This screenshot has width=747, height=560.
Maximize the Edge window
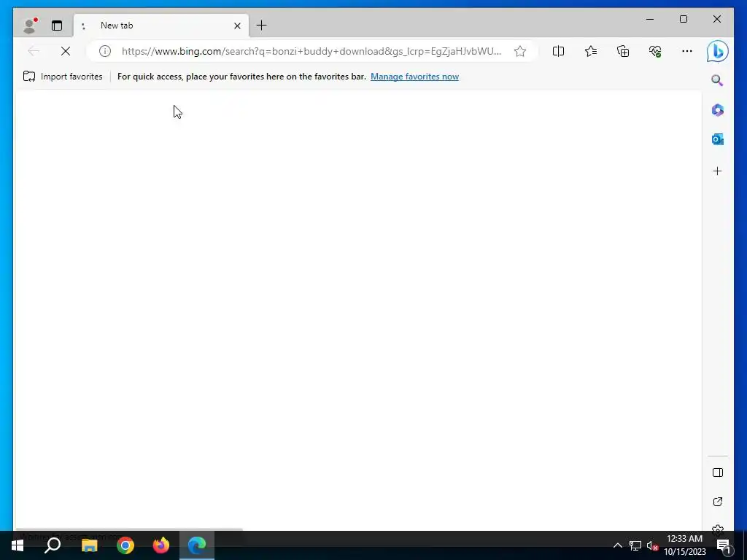click(x=683, y=19)
